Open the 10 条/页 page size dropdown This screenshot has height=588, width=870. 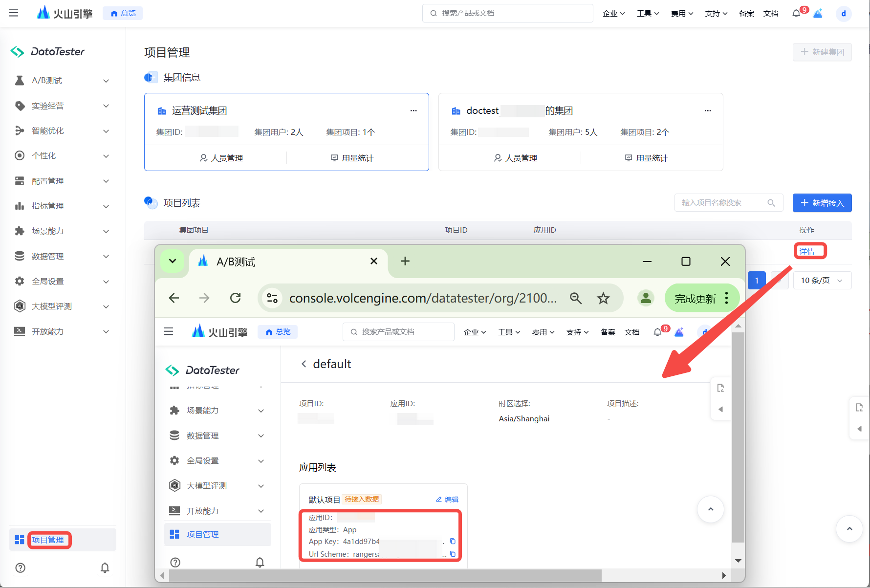[x=822, y=281]
